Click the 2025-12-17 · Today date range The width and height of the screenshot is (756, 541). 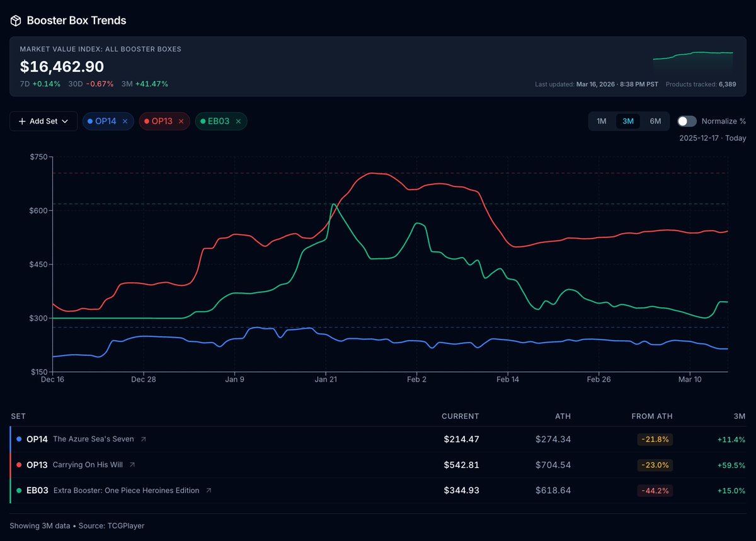pyautogui.click(x=713, y=138)
